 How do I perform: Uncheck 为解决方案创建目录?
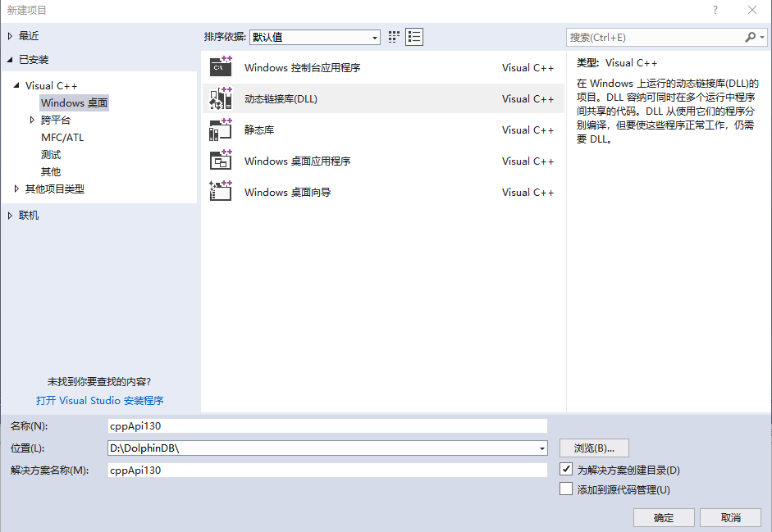565,468
